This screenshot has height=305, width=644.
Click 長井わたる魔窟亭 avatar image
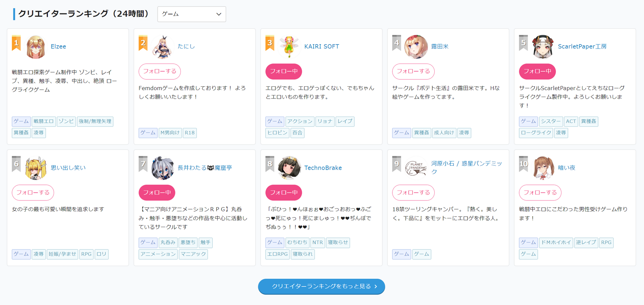162,168
